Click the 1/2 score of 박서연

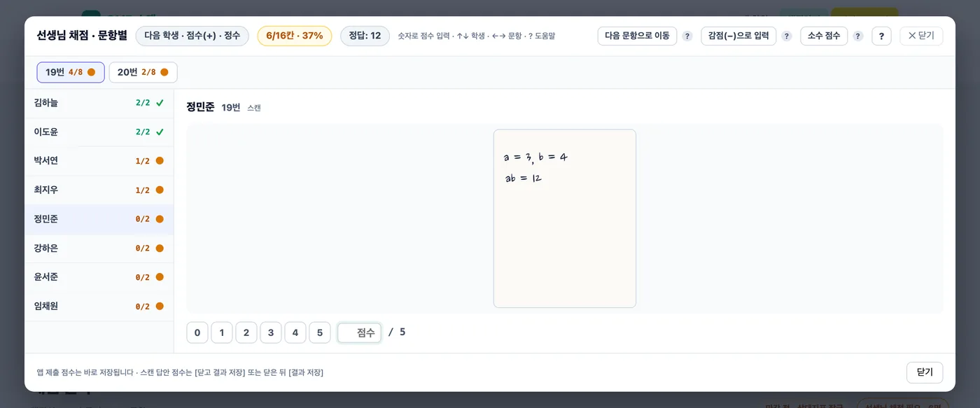143,161
